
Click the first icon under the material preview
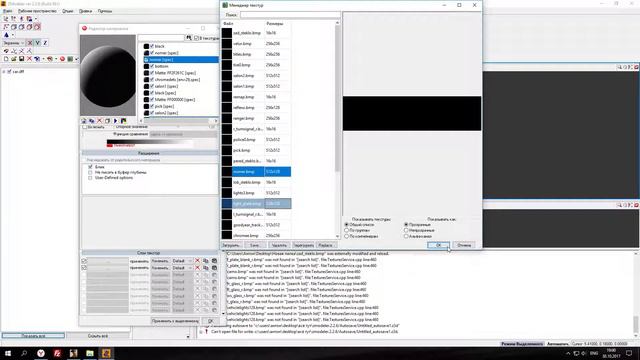pos(84,121)
